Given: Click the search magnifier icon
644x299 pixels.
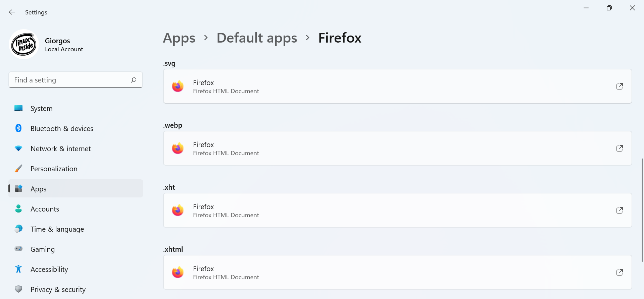Looking at the screenshot, I should 134,80.
